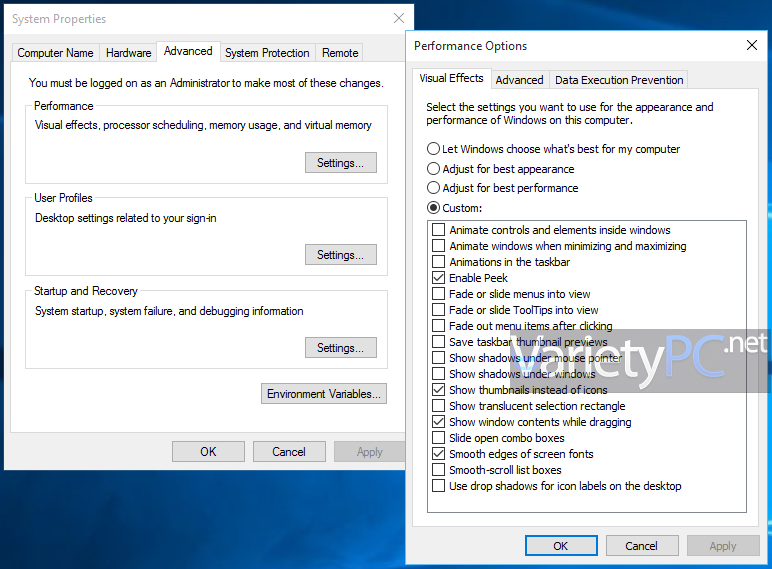This screenshot has width=772, height=569.
Task: Uncheck Show thumbnails instead of icons
Action: pyautogui.click(x=438, y=390)
